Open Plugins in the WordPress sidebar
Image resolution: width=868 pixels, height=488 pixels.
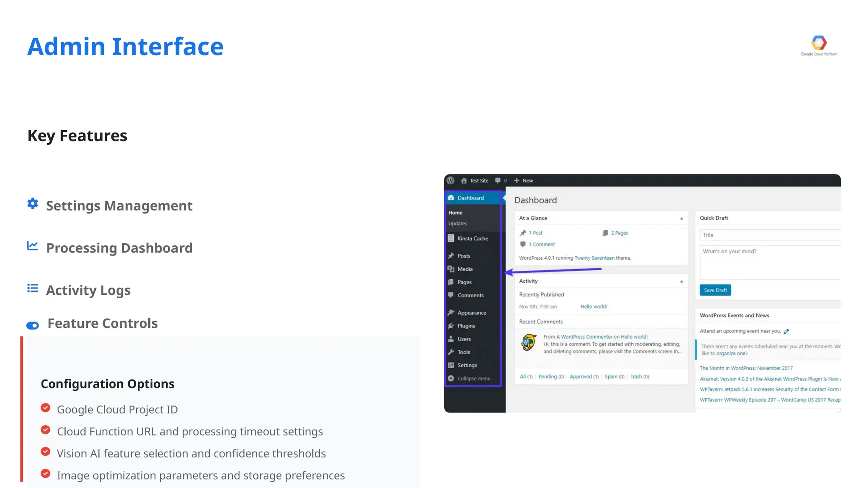(466, 326)
